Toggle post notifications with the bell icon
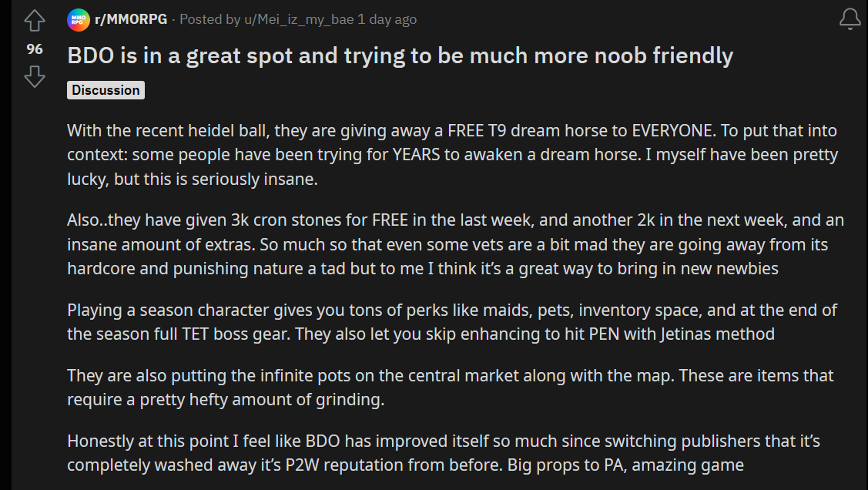Viewport: 868px width, 490px height. [850, 19]
